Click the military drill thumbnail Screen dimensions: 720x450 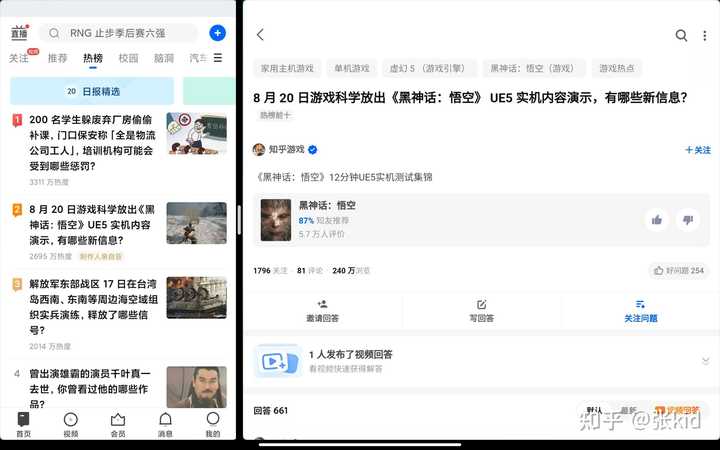pos(197,298)
